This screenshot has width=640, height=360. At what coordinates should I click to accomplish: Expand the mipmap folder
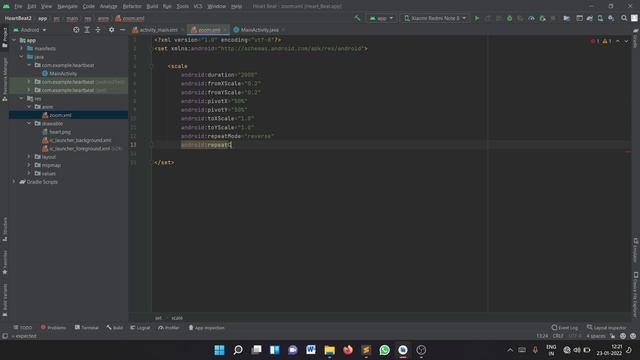coord(29,165)
